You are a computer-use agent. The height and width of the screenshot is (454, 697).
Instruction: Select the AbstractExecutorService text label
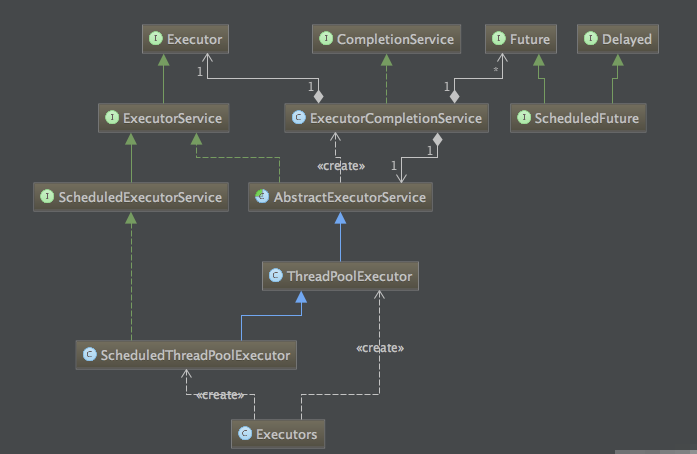click(x=350, y=197)
